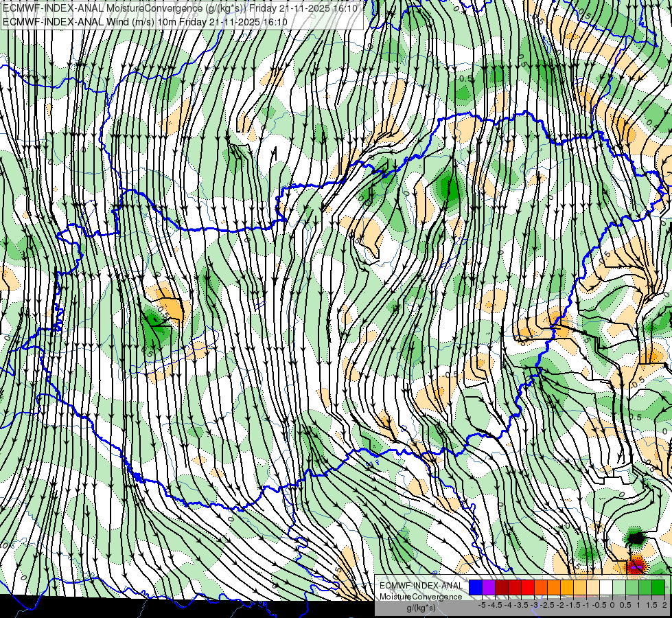Click the legend tick value 2
Image resolution: width=672 pixels, height=618 pixels.
click(664, 605)
